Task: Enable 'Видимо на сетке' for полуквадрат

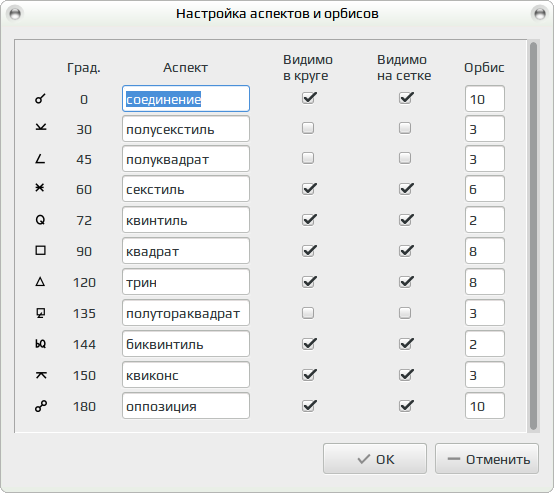Action: [x=405, y=158]
